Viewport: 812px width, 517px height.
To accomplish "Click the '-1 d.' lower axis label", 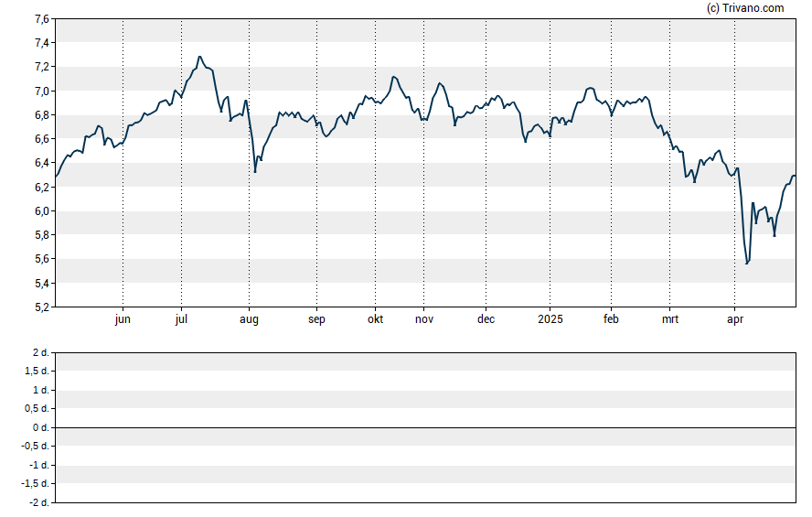I will pos(38,465).
